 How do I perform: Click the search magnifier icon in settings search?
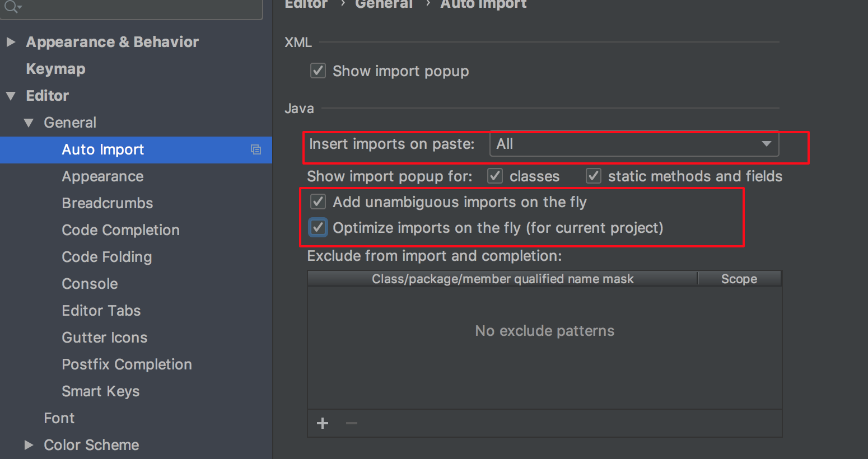click(x=10, y=6)
